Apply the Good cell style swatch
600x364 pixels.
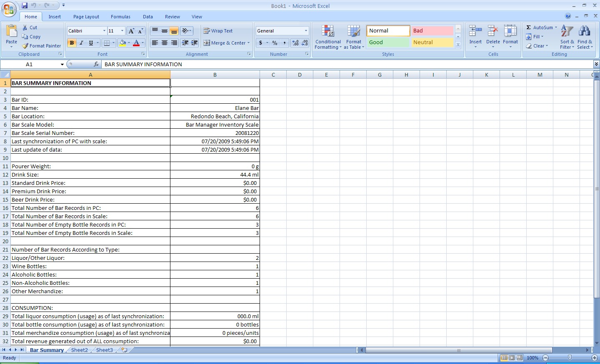click(388, 42)
